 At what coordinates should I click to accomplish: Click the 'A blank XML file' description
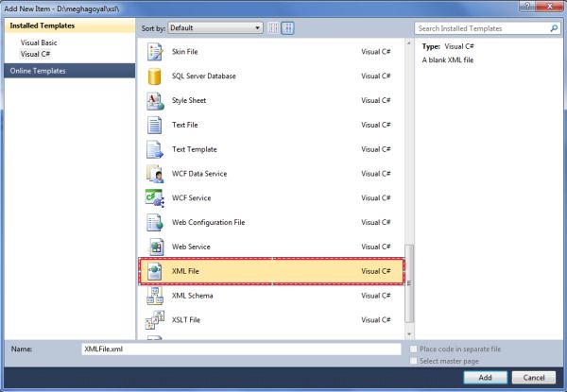pyautogui.click(x=448, y=60)
